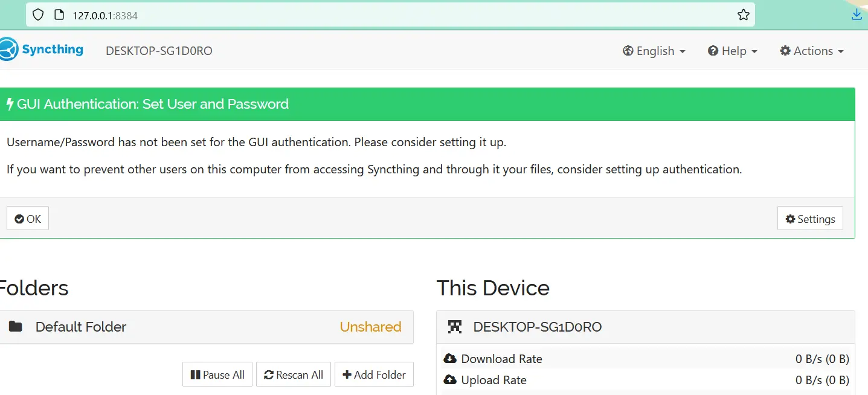Screen dimensions: 868x395
Task: Open the English language dropdown
Action: 654,51
